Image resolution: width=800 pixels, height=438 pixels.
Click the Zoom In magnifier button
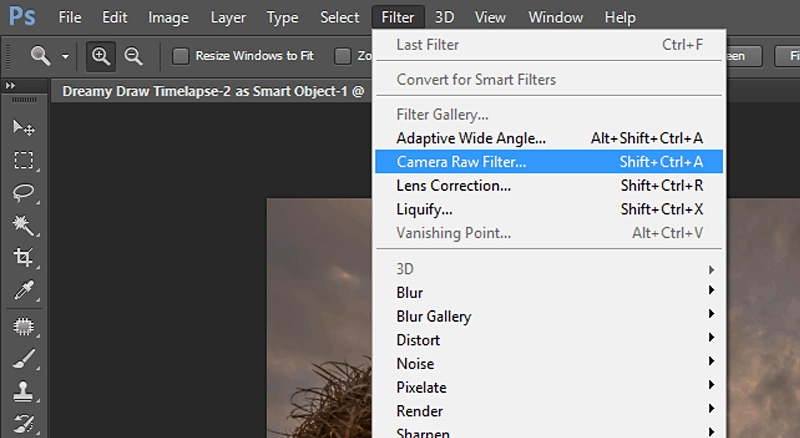click(x=100, y=56)
